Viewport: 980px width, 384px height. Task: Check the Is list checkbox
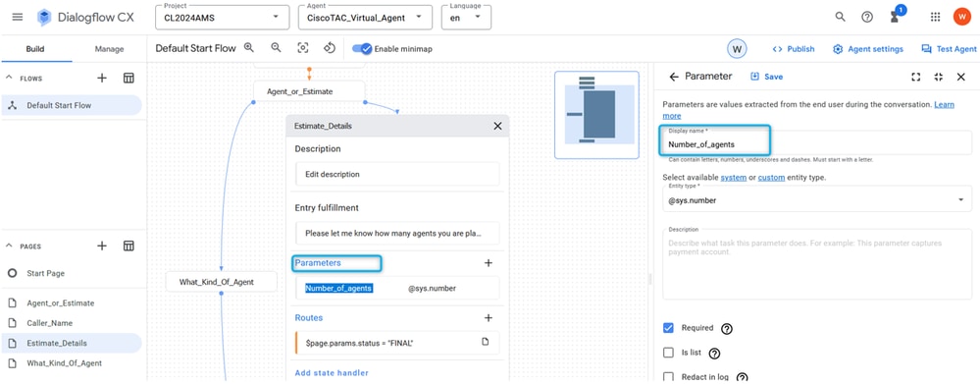tap(668, 353)
